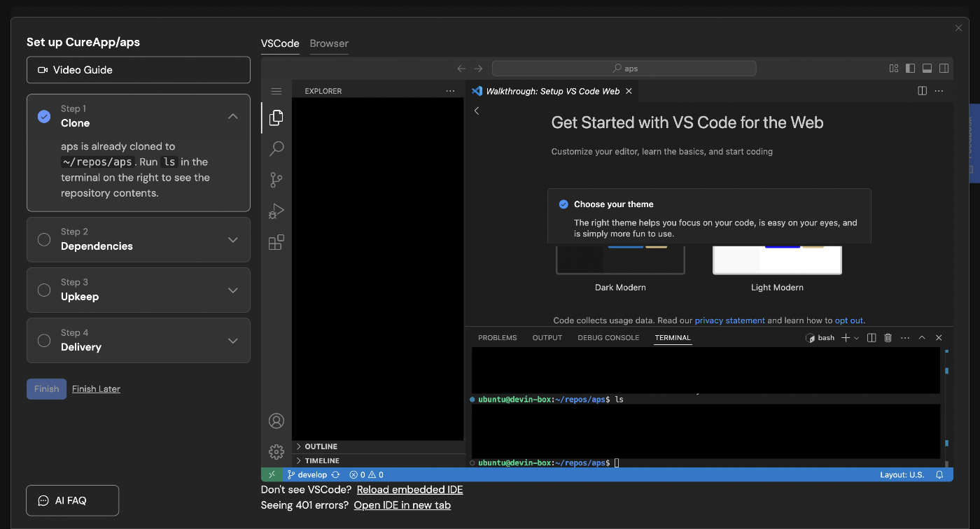Expand Step 3 Upkeep section

[x=233, y=290]
